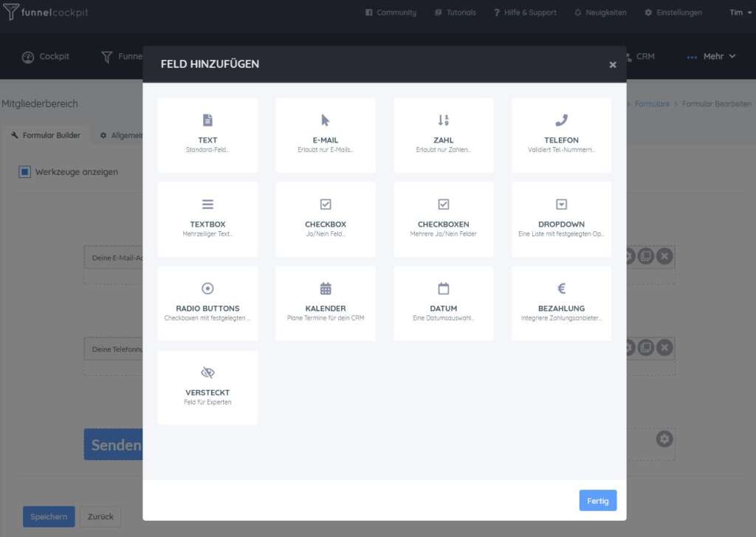Open settings gear of Senden button row
The height and width of the screenshot is (537, 756).
(x=664, y=439)
